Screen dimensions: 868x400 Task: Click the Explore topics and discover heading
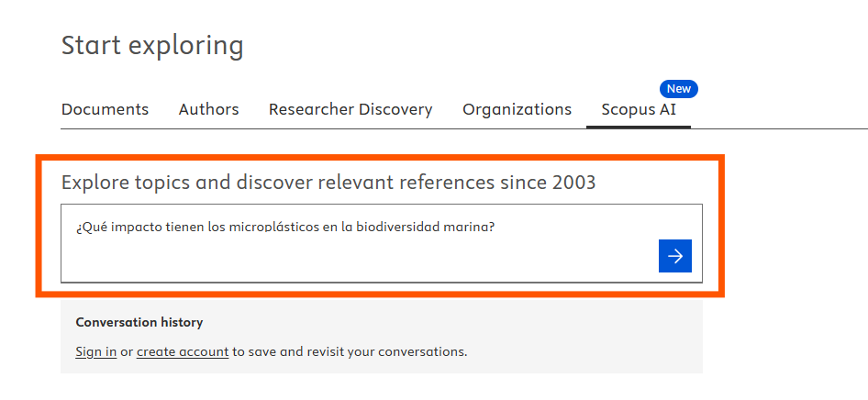[328, 183]
